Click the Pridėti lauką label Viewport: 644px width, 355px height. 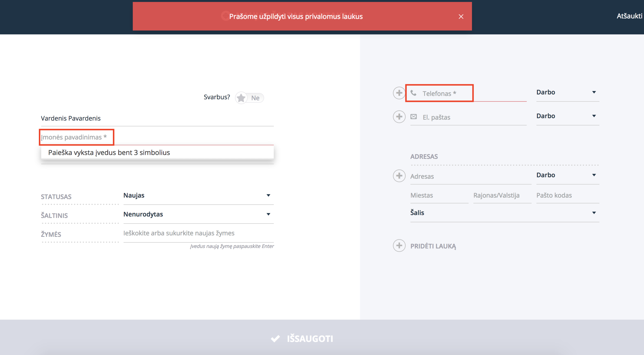pos(433,246)
